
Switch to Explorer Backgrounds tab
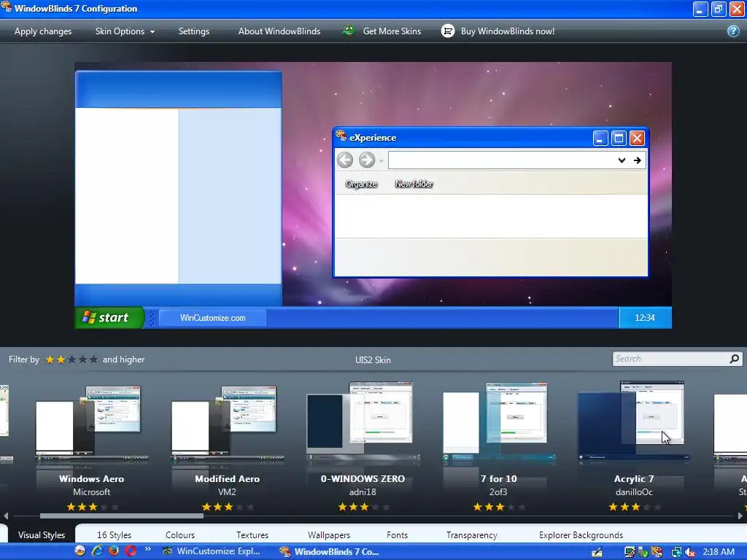(581, 535)
